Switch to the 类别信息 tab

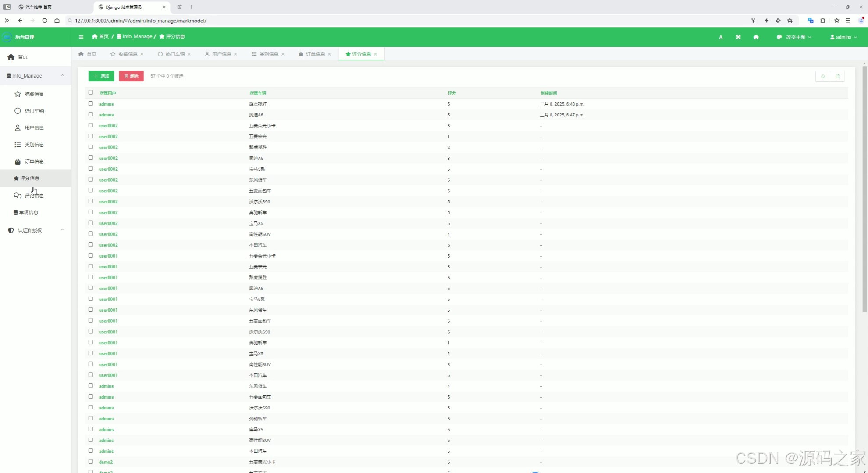pos(268,54)
